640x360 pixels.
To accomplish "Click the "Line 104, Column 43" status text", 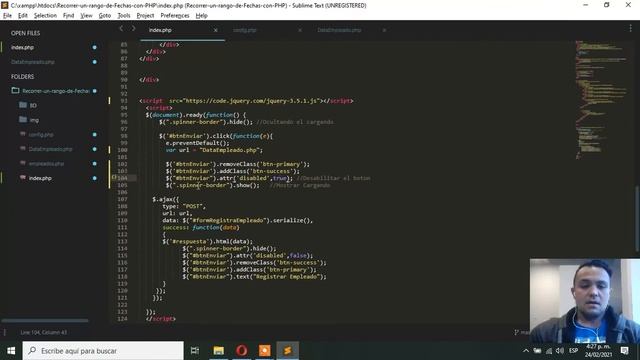I will tap(44, 333).
